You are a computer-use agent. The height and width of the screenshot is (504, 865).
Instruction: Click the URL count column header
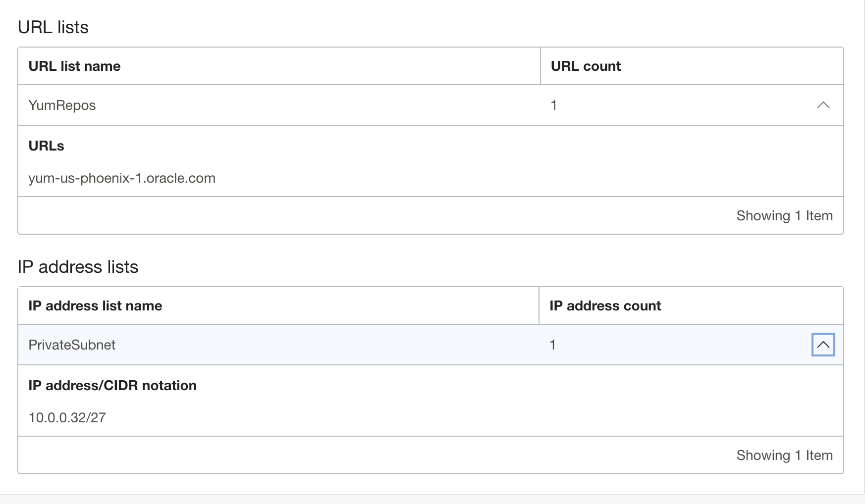(586, 66)
